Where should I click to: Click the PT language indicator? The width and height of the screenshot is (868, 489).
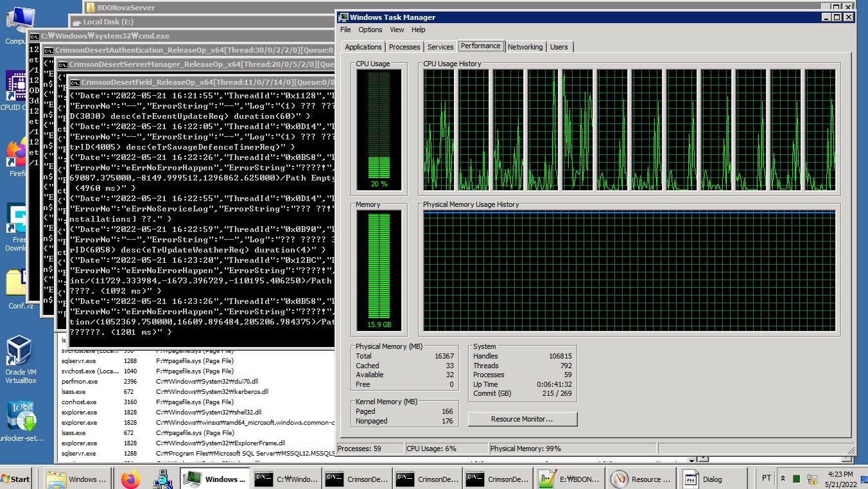coord(767,479)
